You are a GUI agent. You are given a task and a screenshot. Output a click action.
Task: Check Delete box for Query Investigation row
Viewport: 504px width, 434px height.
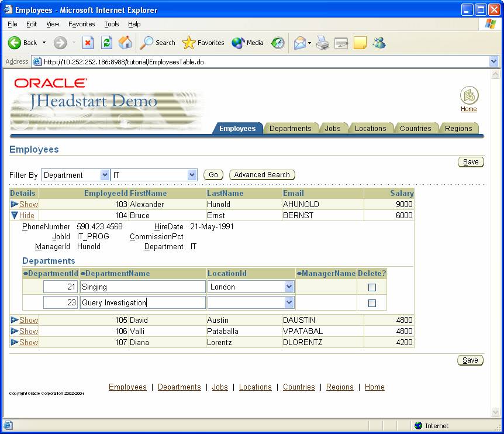tap(372, 303)
